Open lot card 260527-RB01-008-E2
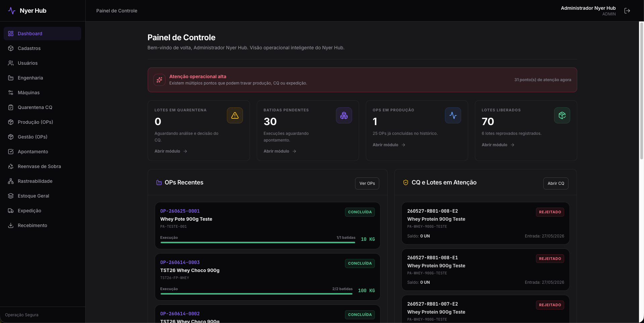Image resolution: width=644 pixels, height=323 pixels. pyautogui.click(x=486, y=223)
